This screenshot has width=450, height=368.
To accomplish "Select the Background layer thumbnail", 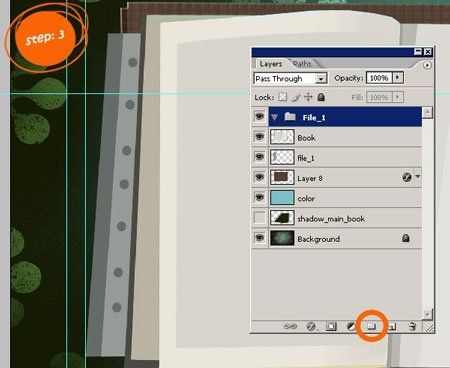I will tap(282, 238).
